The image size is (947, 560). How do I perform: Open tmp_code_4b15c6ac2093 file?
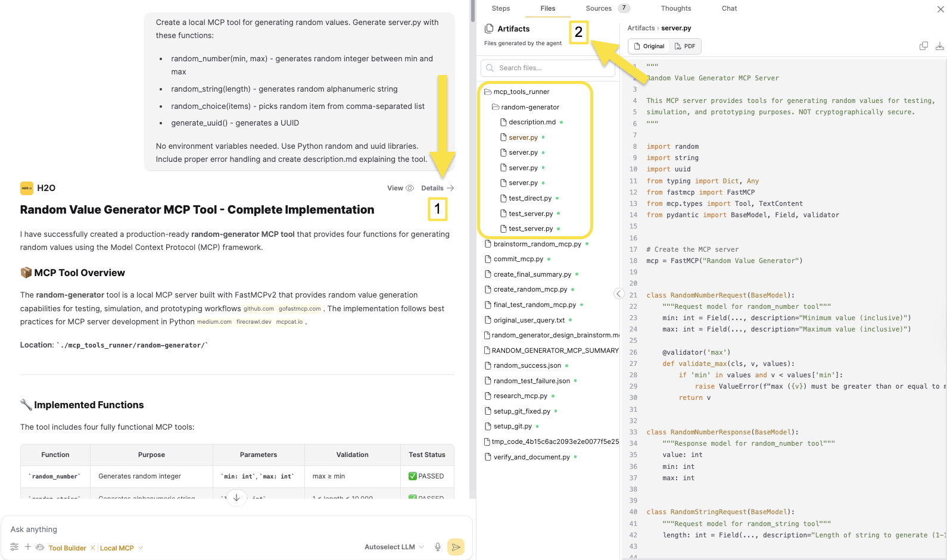pyautogui.click(x=552, y=442)
